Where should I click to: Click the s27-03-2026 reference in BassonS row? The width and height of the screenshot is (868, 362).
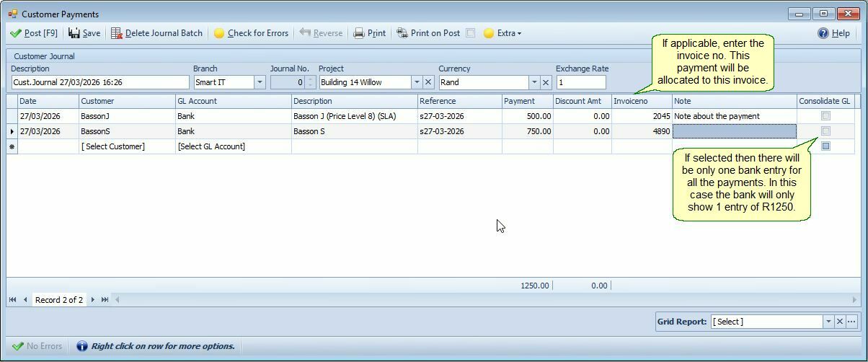pyautogui.click(x=460, y=131)
